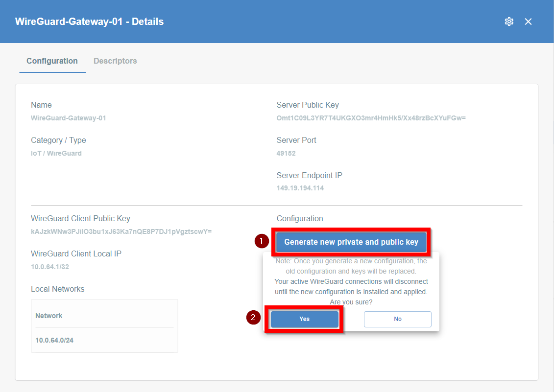Click the Server Port value 49152
This screenshot has height=392, width=554.
(x=286, y=153)
